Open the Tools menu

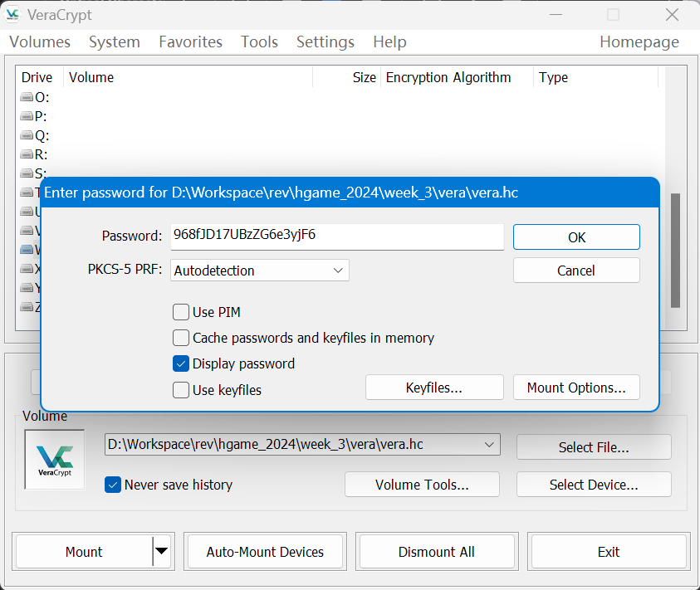click(259, 41)
